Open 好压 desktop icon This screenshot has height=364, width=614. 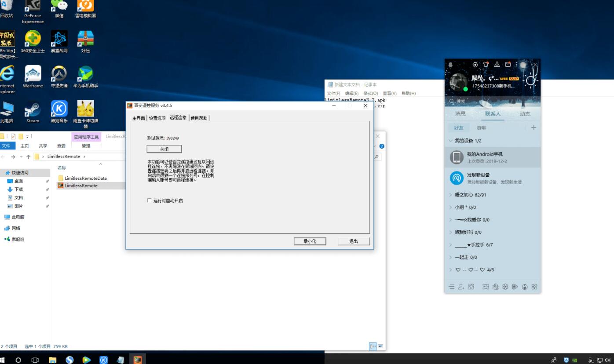(85, 41)
